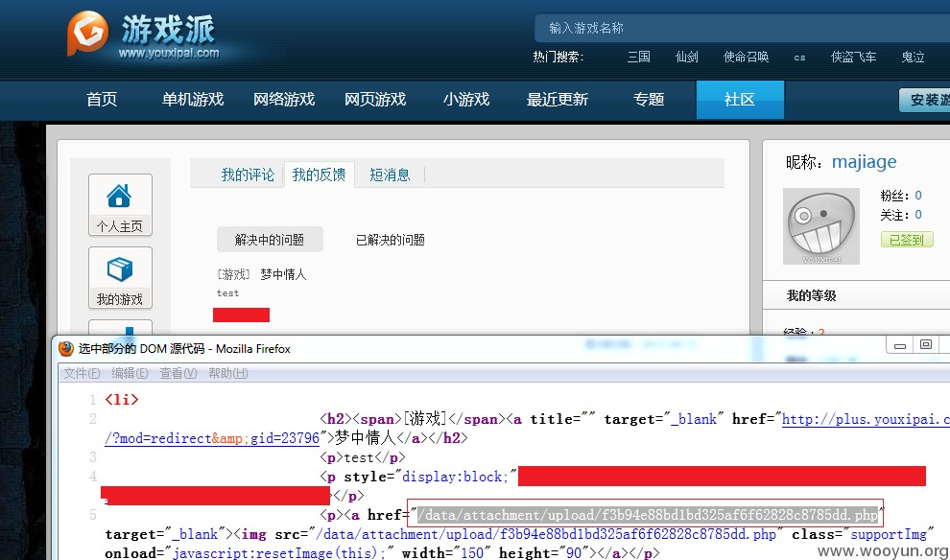Click the display:block; style value in source
Viewport: 950px width, 560px height.
pos(456,477)
